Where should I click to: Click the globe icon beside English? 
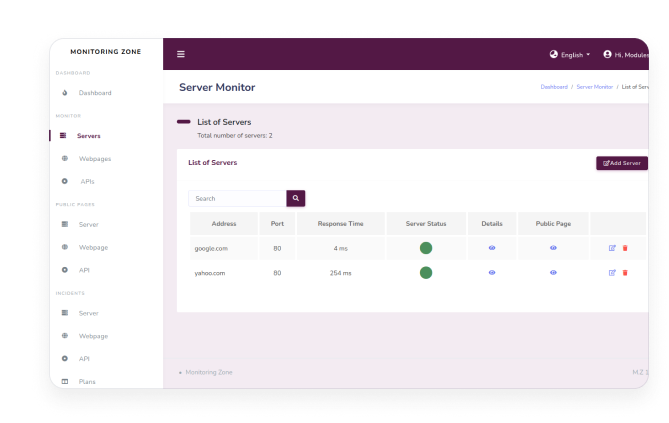pyautogui.click(x=554, y=54)
